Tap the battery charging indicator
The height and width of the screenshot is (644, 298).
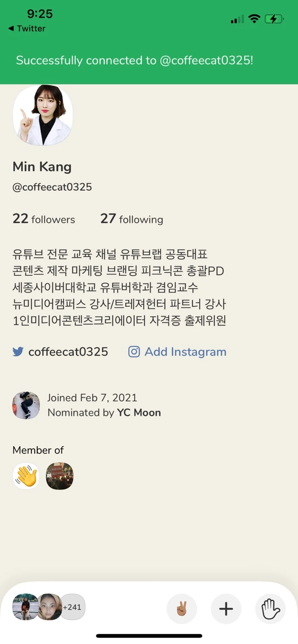[x=274, y=19]
